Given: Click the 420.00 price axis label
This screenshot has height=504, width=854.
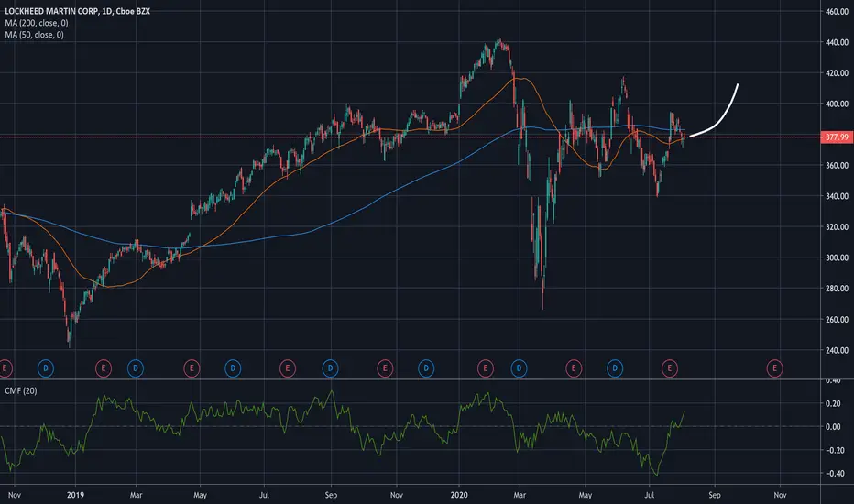Looking at the screenshot, I should (x=838, y=73).
